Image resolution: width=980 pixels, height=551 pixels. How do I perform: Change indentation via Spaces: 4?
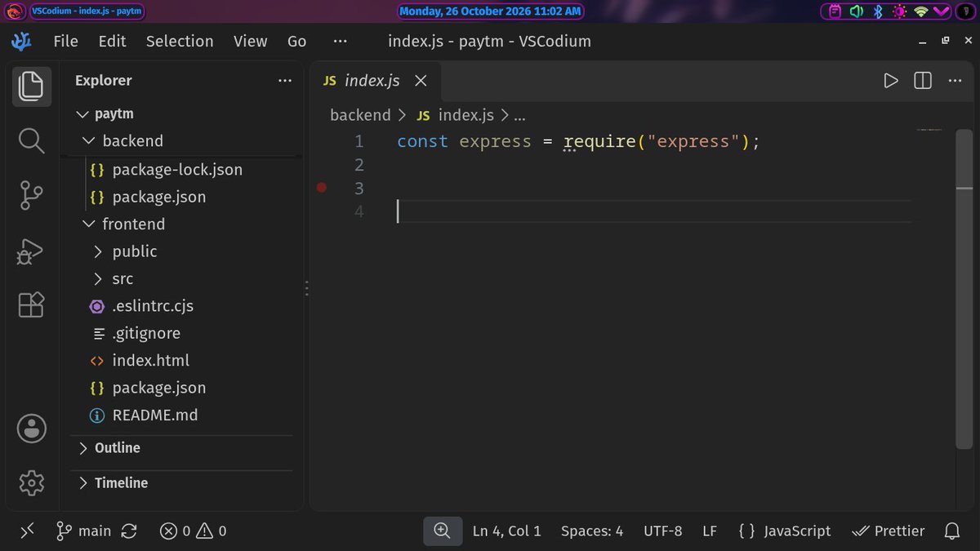tap(592, 531)
